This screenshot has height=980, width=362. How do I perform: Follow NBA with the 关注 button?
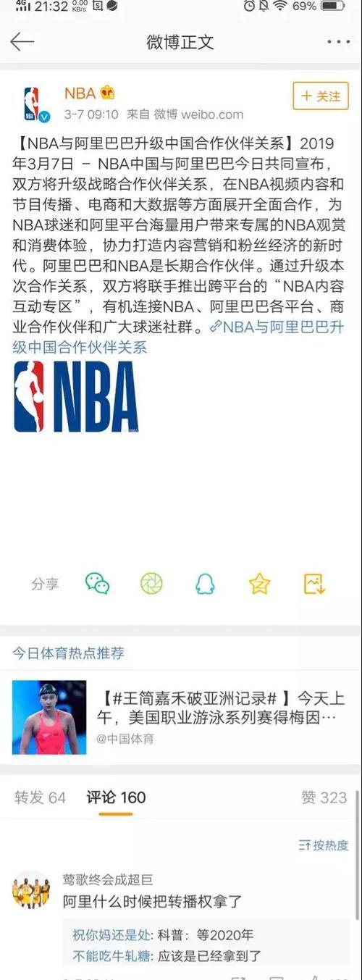[x=321, y=96]
